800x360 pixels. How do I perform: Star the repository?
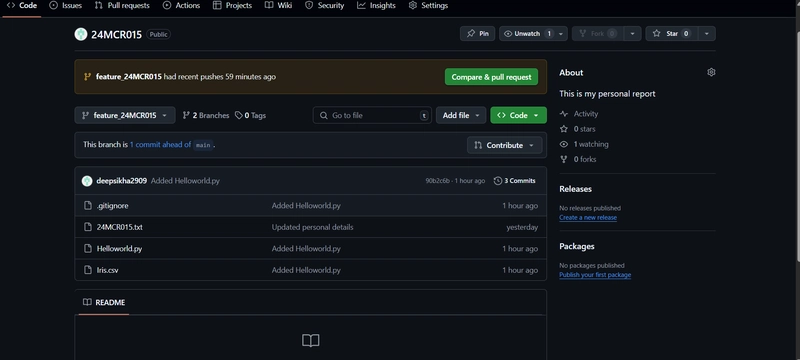point(671,34)
